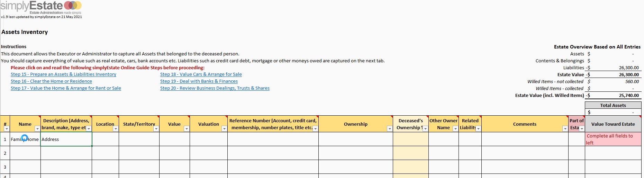Open the Name column filter dropdown
Screen dimensions: 644x178
[x=37, y=129]
